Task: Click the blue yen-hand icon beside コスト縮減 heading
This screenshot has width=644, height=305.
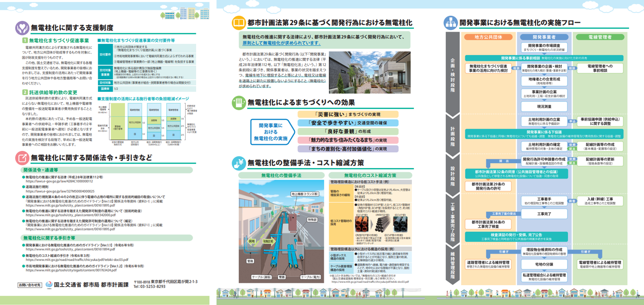Action: click(238, 163)
